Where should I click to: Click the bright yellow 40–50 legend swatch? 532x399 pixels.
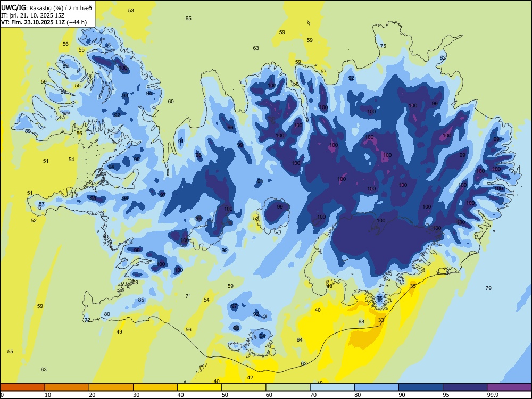pos(199,387)
